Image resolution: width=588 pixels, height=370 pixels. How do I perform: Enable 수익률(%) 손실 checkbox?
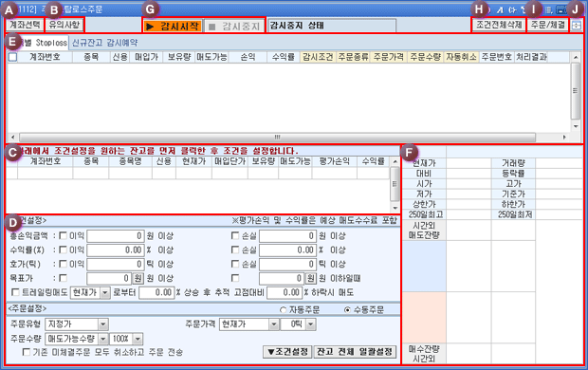[235, 250]
